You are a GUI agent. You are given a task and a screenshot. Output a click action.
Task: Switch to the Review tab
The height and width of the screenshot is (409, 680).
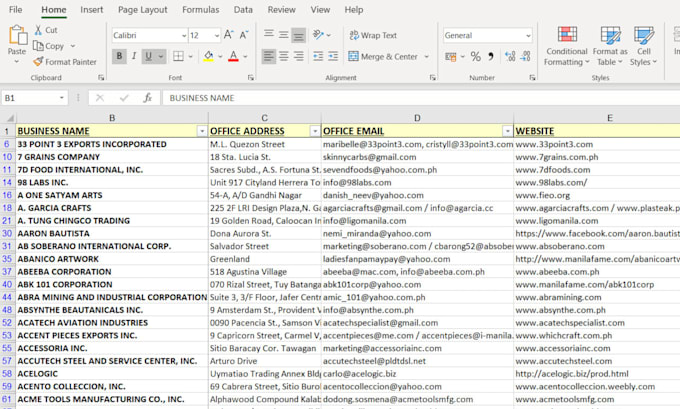click(x=281, y=10)
